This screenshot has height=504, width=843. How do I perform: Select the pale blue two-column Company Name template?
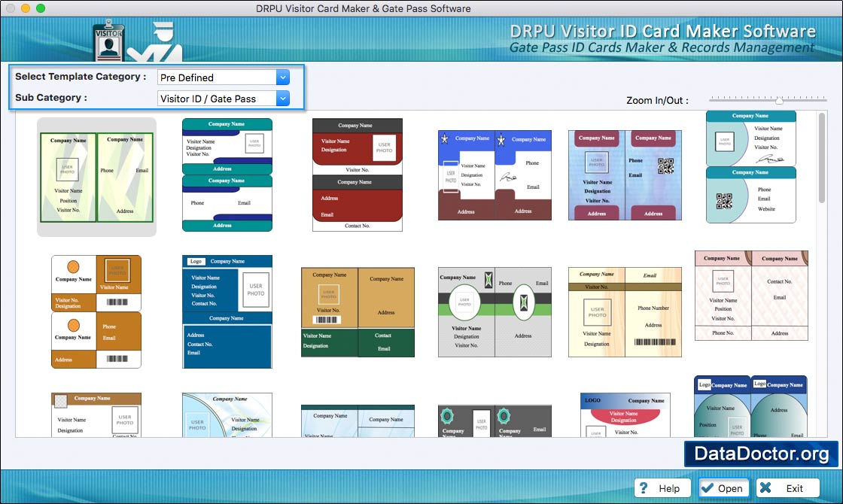pos(358,421)
